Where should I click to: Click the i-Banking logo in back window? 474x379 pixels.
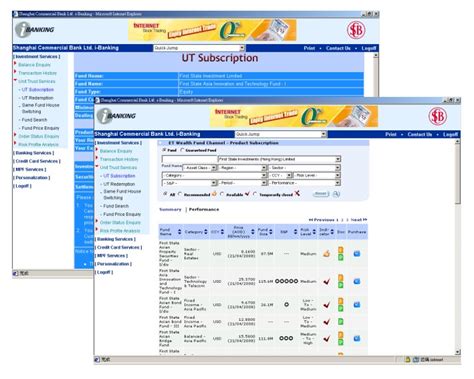(35, 30)
